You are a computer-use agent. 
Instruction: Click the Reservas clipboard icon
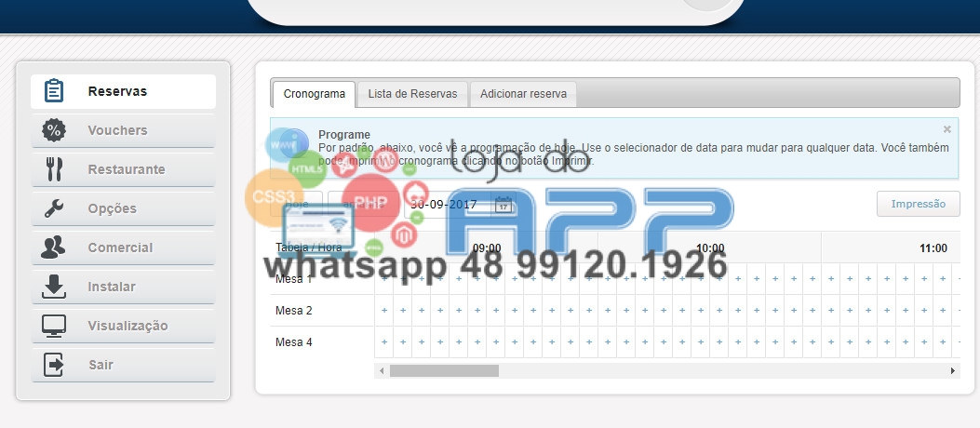[x=54, y=91]
